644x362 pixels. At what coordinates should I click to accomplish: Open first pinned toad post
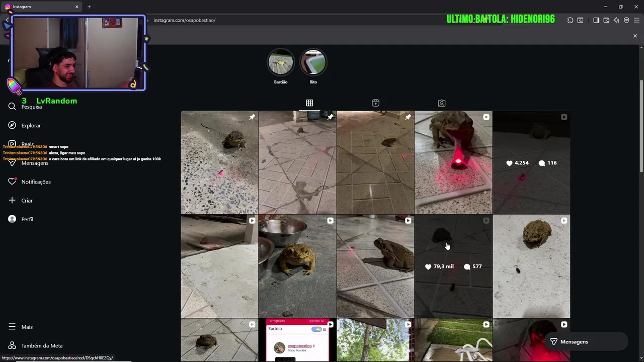tap(219, 162)
